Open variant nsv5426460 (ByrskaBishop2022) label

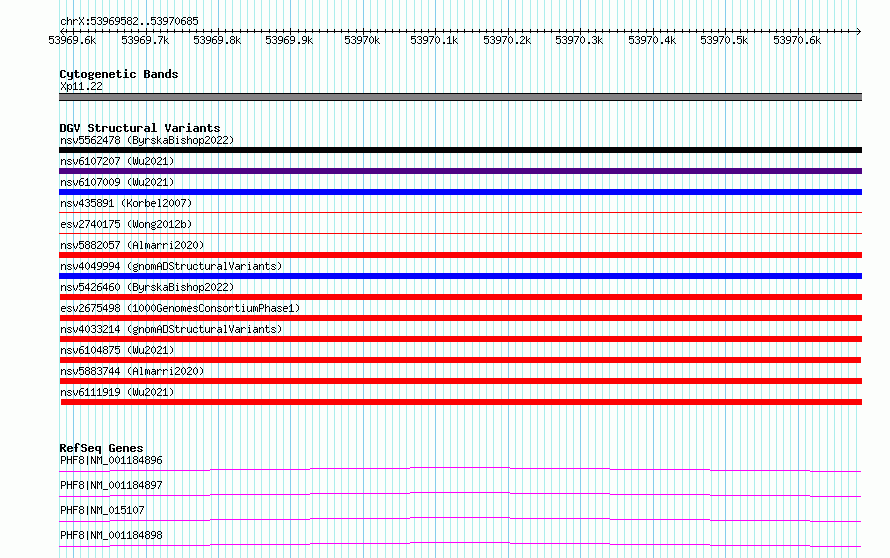(x=147, y=287)
